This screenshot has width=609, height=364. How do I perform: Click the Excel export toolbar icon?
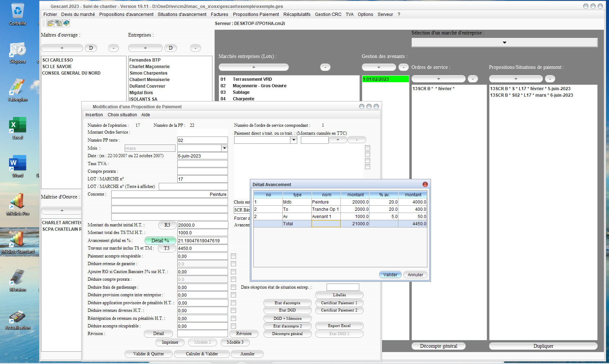tap(58, 23)
